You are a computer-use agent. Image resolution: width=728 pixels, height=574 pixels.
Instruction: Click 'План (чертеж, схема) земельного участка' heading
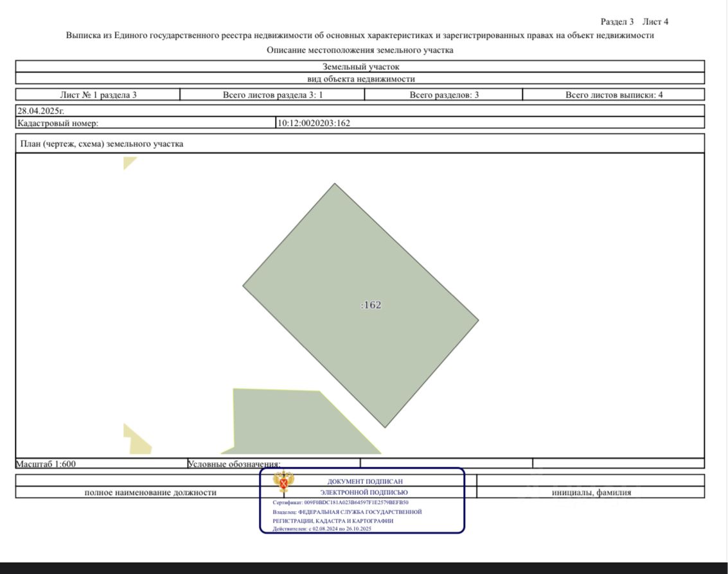click(x=102, y=144)
